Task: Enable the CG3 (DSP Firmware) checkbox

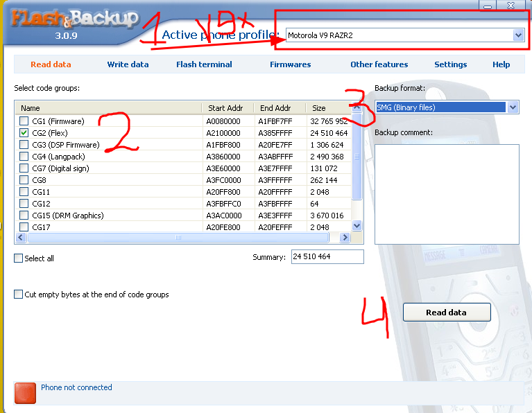Action: pyautogui.click(x=24, y=145)
